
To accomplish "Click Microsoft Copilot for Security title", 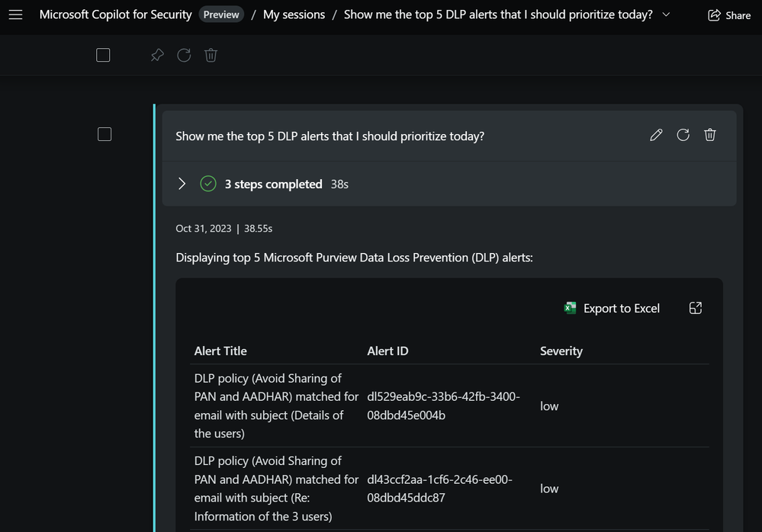I will click(116, 14).
